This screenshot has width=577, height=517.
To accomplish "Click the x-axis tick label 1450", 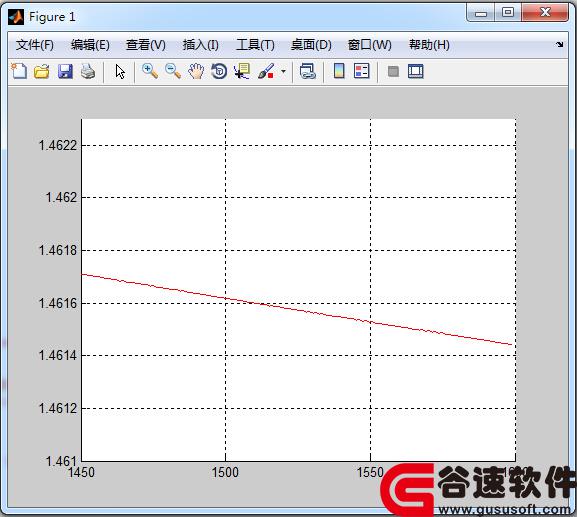I will (81, 472).
